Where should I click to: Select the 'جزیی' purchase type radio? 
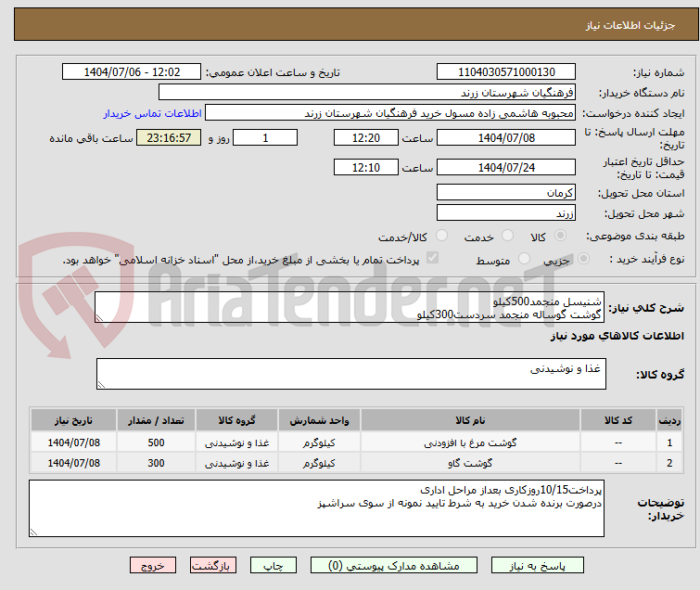583,259
